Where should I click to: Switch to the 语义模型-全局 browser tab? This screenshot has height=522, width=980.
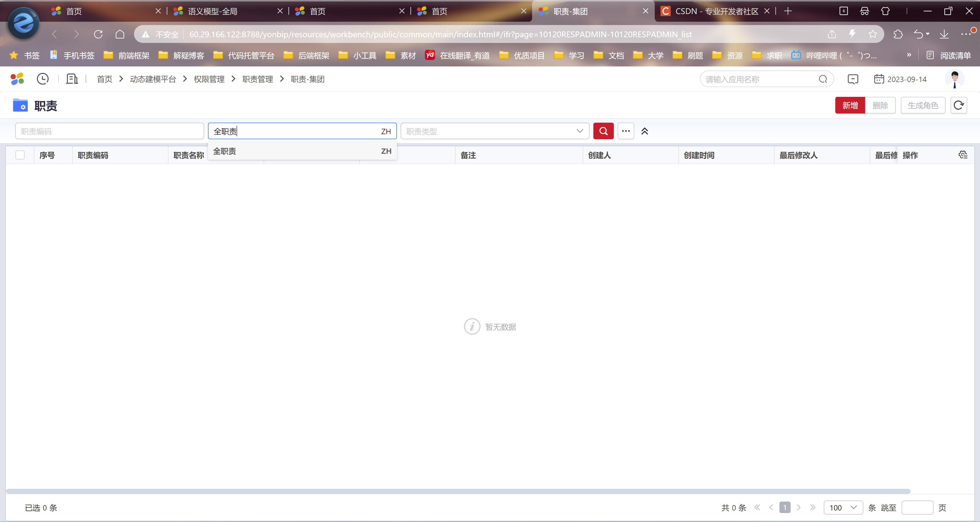pyautogui.click(x=213, y=11)
